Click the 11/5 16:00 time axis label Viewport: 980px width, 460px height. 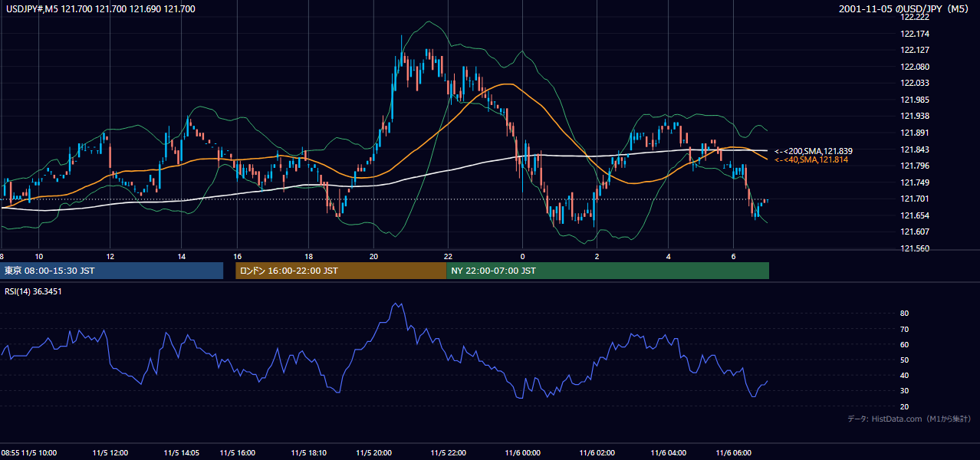237,452
